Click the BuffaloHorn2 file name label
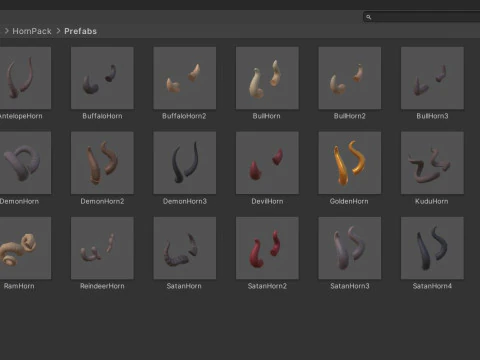 [184, 116]
